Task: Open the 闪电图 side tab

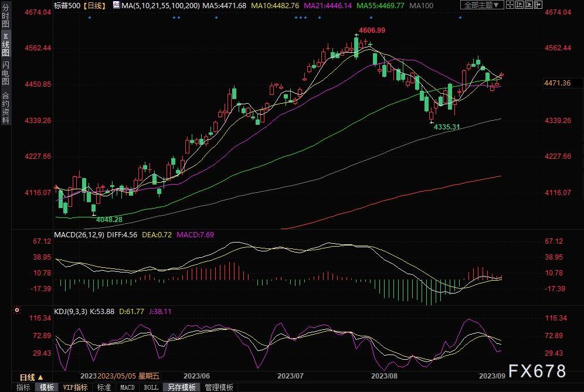Action: (5, 73)
